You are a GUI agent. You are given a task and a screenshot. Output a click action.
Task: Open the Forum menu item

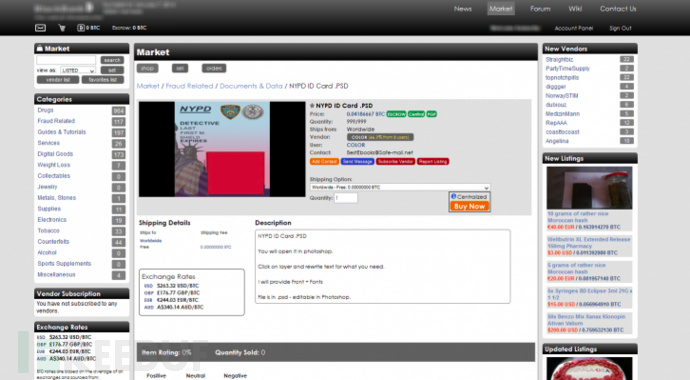click(x=540, y=9)
